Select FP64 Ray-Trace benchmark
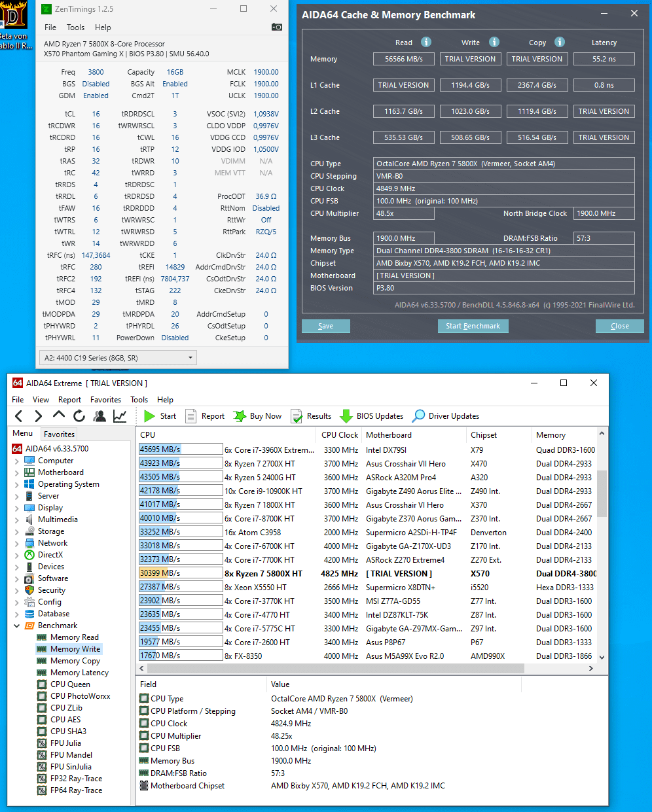 tap(76, 790)
